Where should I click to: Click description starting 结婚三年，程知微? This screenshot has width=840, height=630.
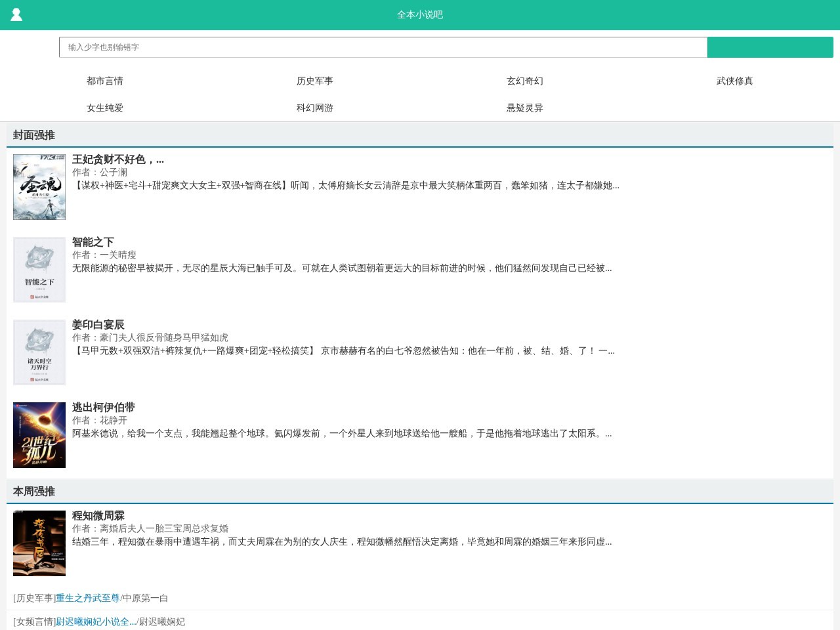pos(342,541)
